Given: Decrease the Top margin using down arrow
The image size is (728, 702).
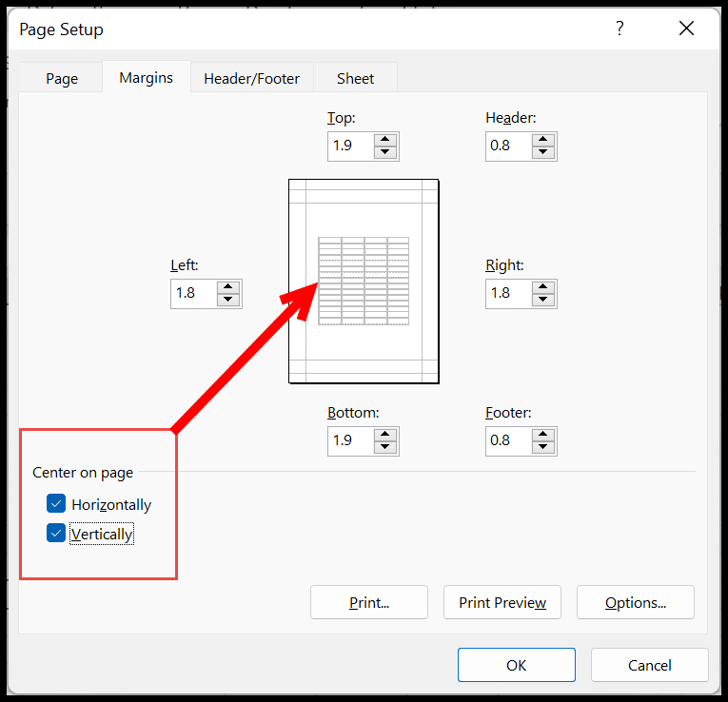Looking at the screenshot, I should (385, 152).
